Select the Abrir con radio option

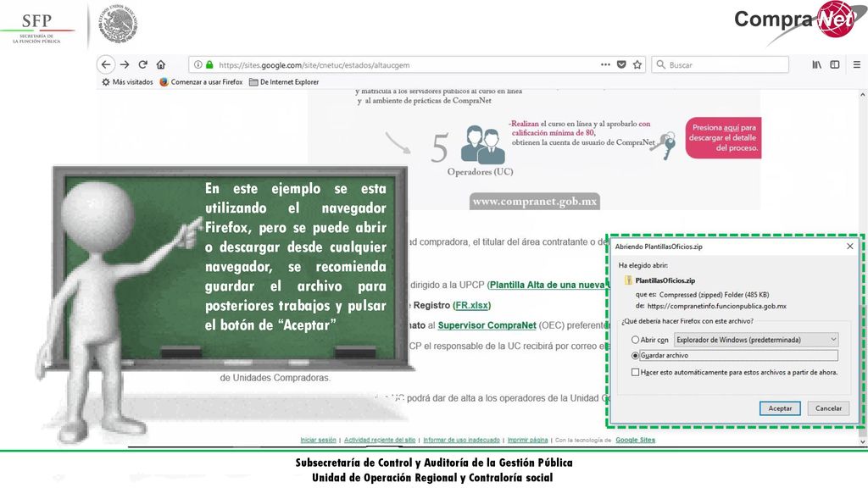coord(635,340)
